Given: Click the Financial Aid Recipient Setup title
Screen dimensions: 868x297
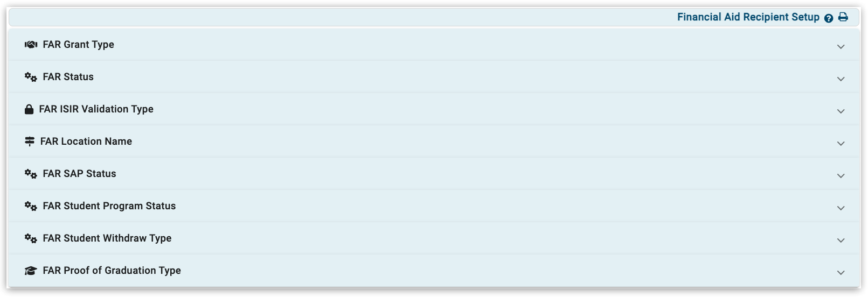Looking at the screenshot, I should pos(748,17).
